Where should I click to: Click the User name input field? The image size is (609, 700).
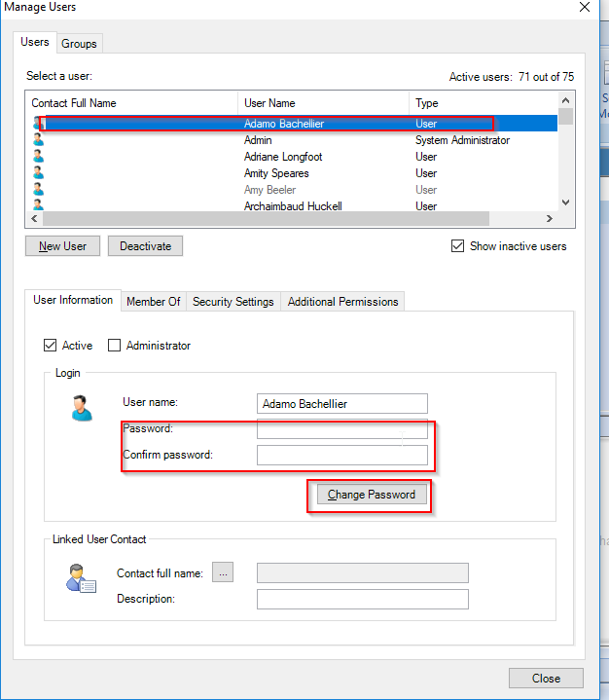click(x=342, y=404)
